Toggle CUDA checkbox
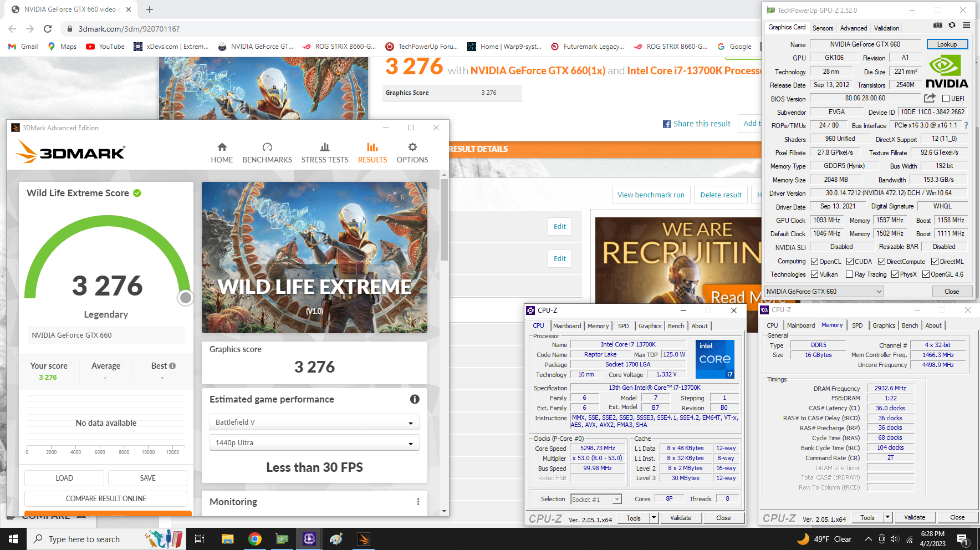This screenshot has height=550, width=980. tap(850, 262)
